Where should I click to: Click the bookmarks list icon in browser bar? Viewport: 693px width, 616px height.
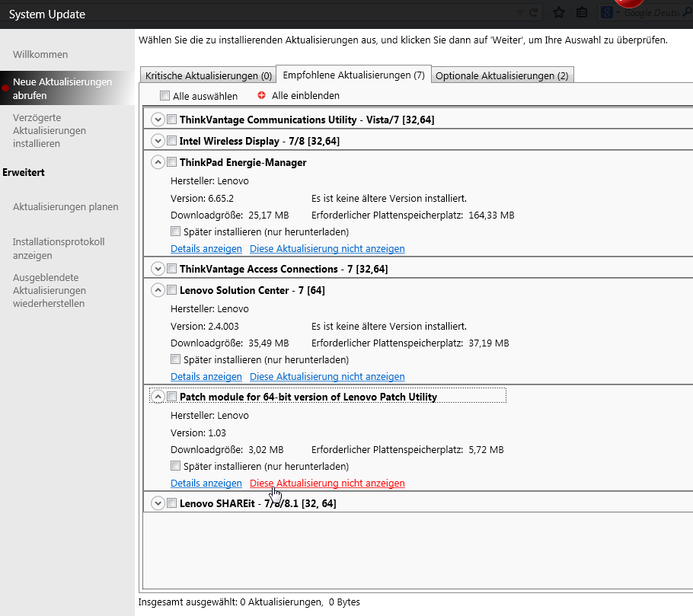582,12
